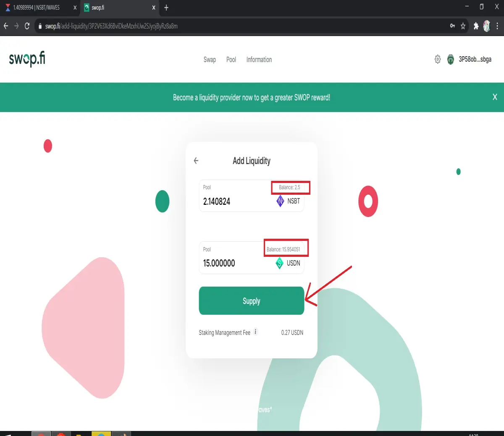Screen dimensions: 504x436
Task: Open the Information menu item
Action: pos(259,60)
